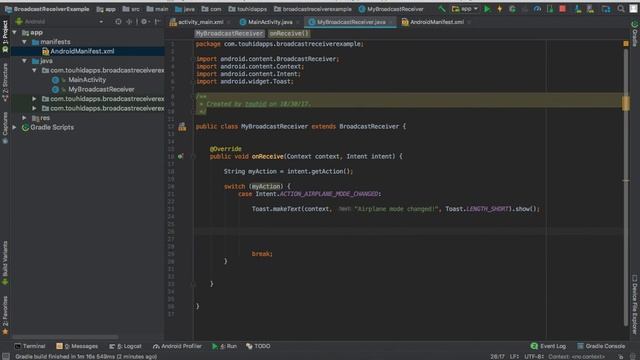Screen dimensions: 640x360
Task: Attach debugger to Android process icon
Action: (550, 9)
